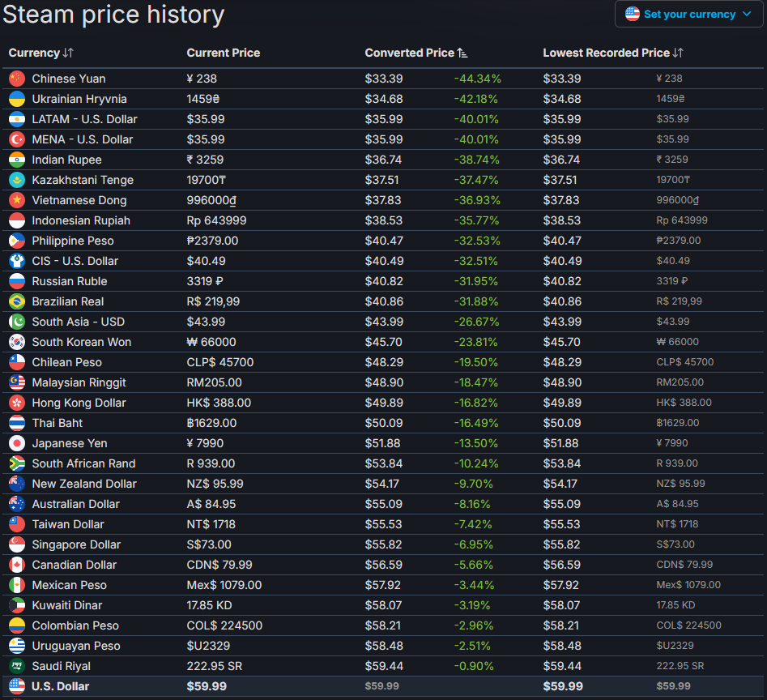Click the NZ$ 95.99 current price

pos(215,484)
